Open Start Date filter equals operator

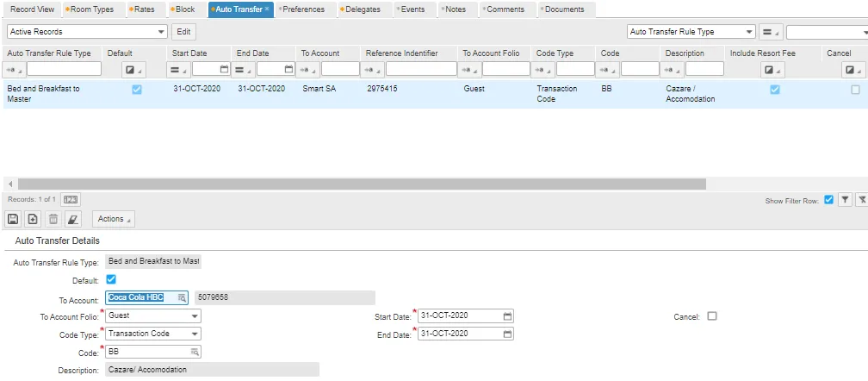177,69
